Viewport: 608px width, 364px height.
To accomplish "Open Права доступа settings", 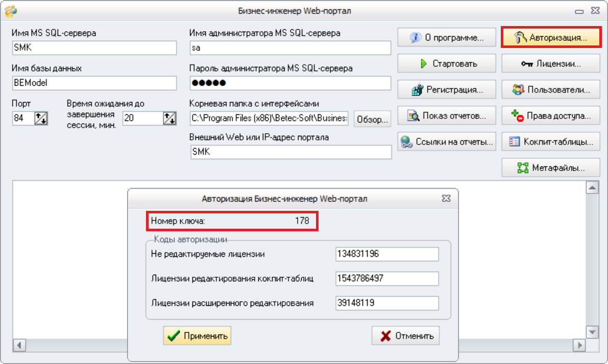I will point(551,115).
